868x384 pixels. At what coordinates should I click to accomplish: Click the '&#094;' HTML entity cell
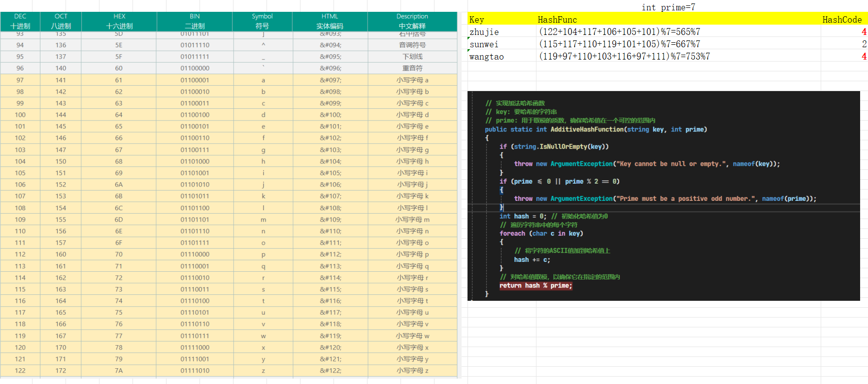point(330,45)
